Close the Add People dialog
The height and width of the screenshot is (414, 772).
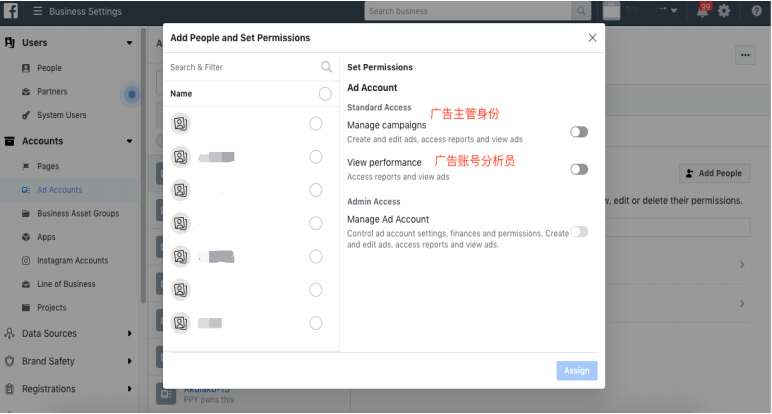pyautogui.click(x=592, y=38)
